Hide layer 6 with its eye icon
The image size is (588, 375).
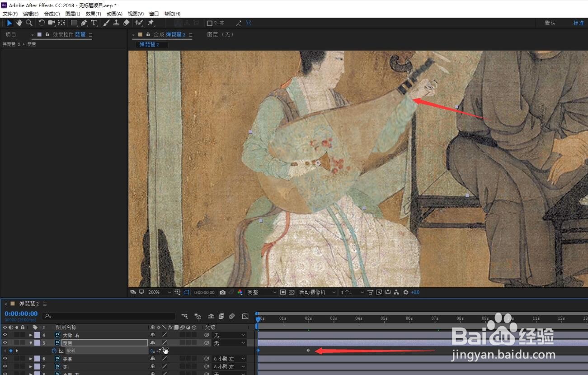pos(5,359)
